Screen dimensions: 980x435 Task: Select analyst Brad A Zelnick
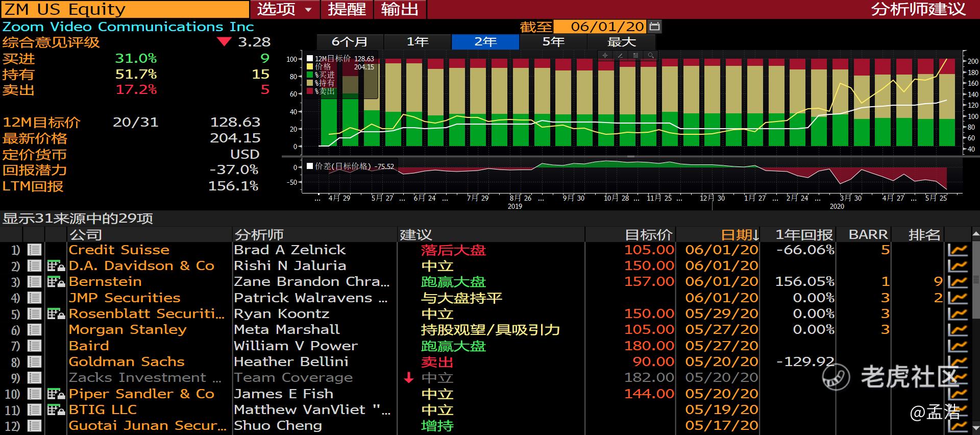(289, 250)
